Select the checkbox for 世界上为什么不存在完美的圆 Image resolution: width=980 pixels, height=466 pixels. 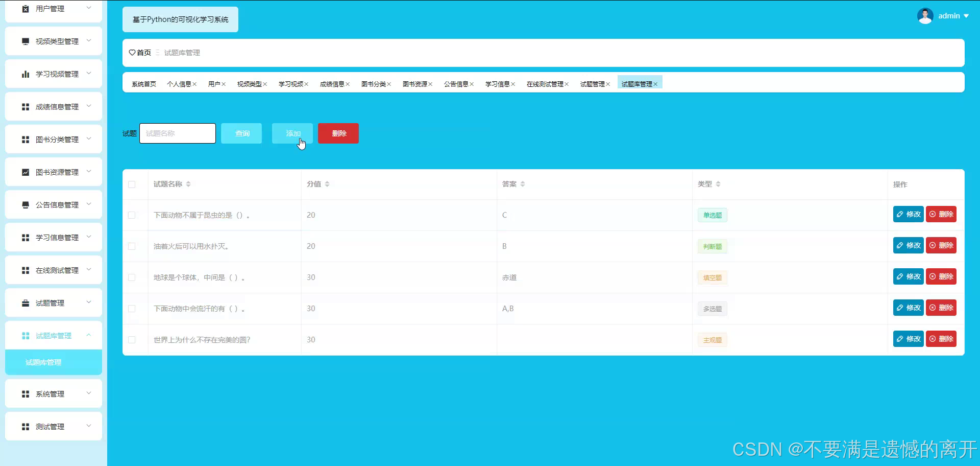[132, 340]
